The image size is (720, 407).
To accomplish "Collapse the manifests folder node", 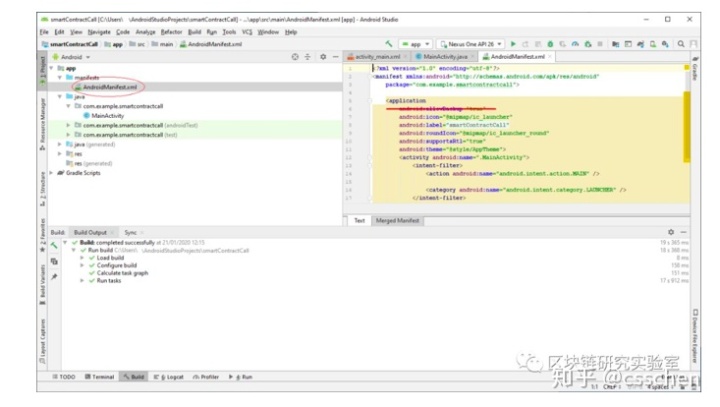I will point(60,77).
